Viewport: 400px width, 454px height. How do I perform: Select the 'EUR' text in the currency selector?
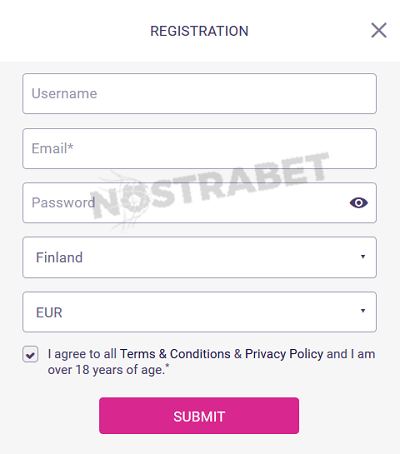[49, 312]
